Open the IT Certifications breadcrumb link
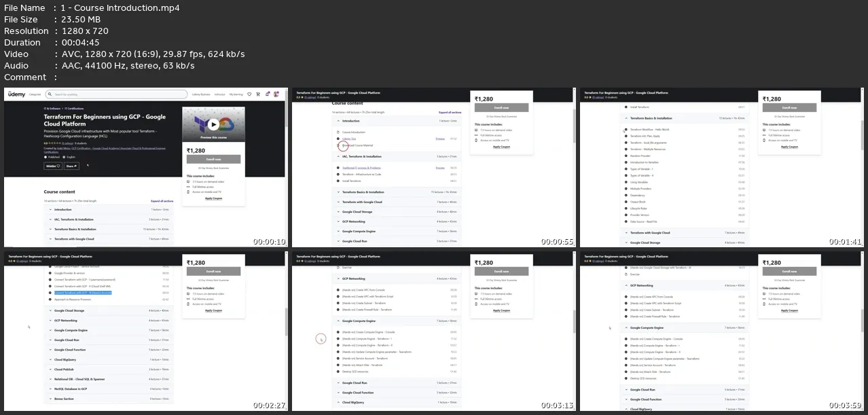 [74, 109]
